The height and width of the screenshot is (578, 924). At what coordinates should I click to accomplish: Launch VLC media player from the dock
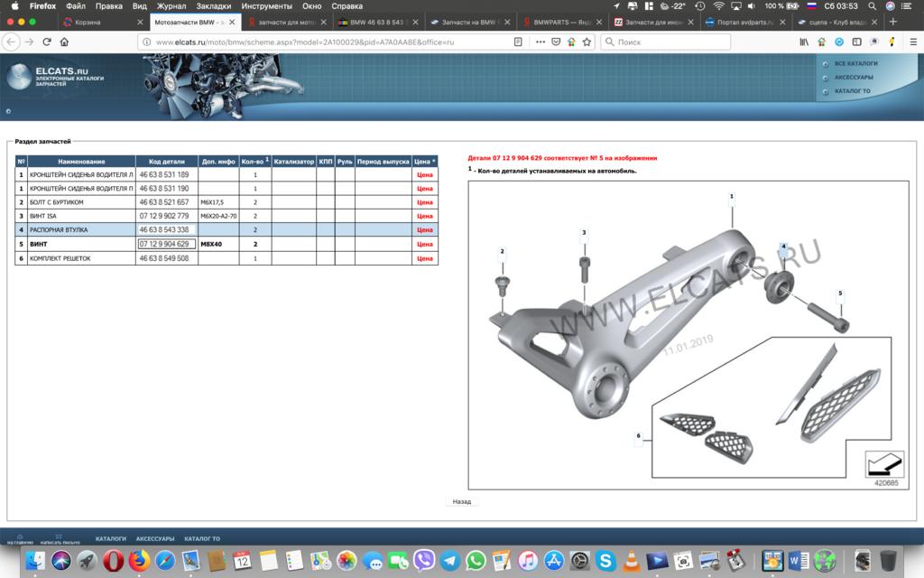633,561
